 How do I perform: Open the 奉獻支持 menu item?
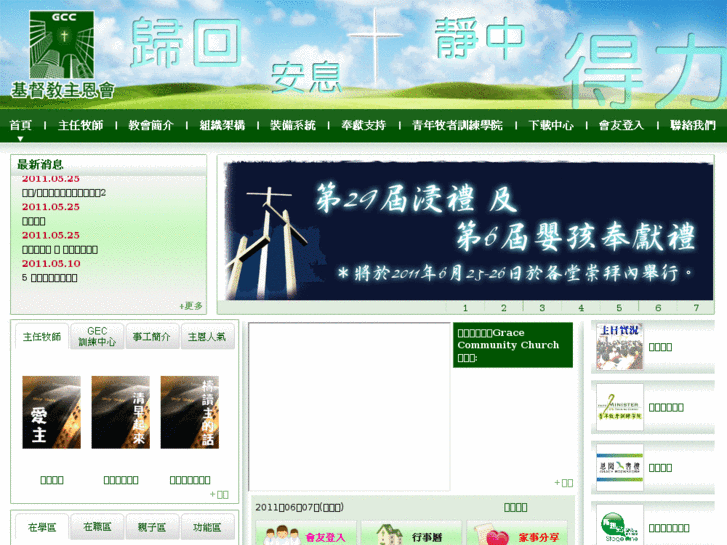click(x=364, y=125)
